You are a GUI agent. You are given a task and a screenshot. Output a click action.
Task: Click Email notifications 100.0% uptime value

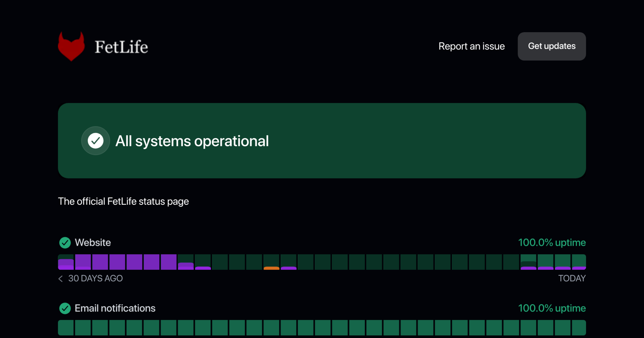(x=552, y=308)
